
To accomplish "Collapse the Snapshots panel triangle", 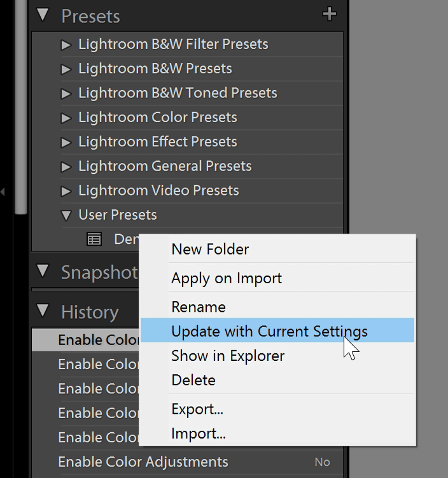I will (x=43, y=271).
